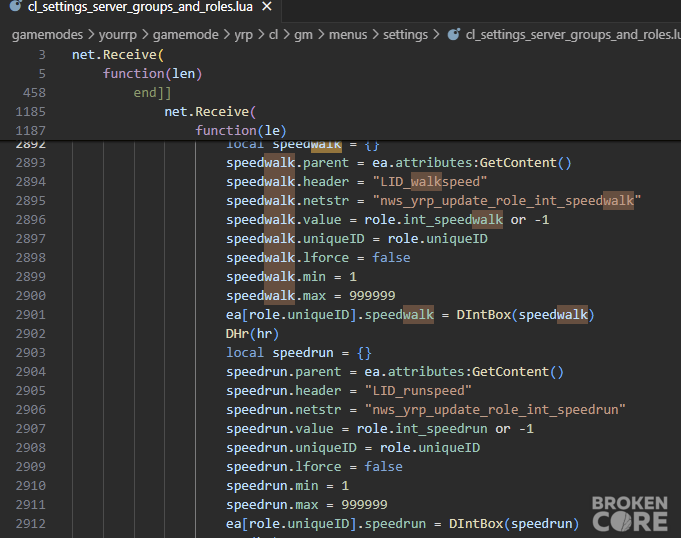The image size is (681, 538).
Task: Click speedrun.min on line 2910
Action: 272,486
